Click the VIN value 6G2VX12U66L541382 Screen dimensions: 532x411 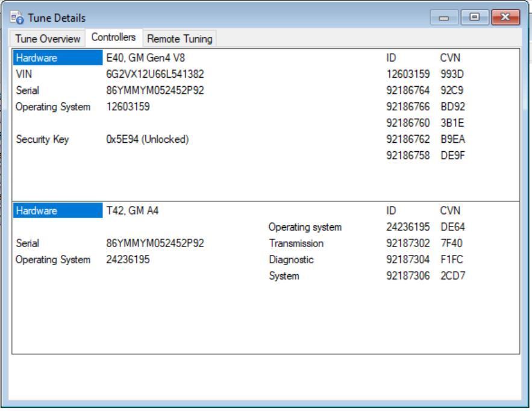point(147,74)
